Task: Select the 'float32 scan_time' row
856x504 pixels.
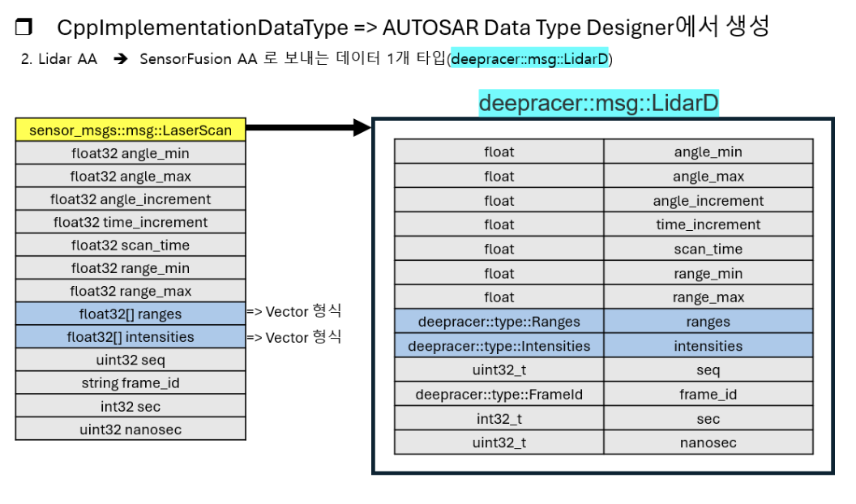Action: point(131,245)
